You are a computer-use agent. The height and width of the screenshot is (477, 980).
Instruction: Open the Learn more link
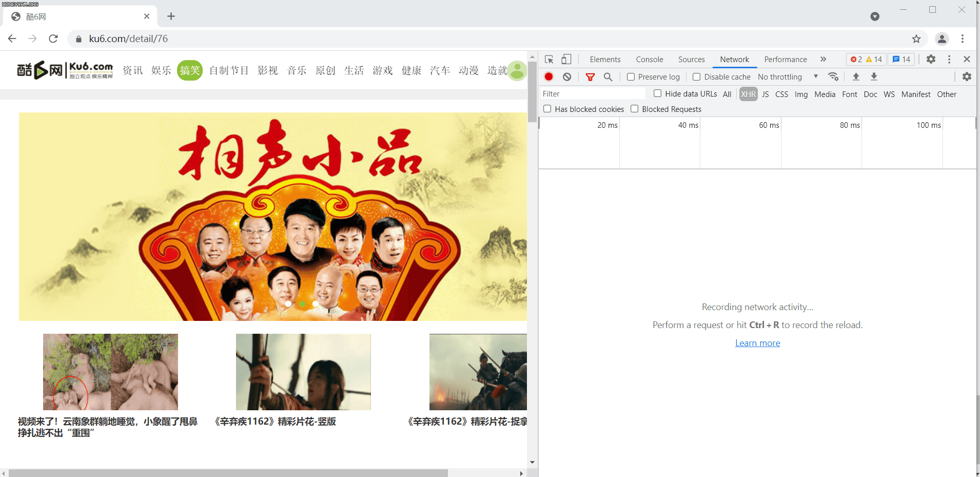pos(757,342)
